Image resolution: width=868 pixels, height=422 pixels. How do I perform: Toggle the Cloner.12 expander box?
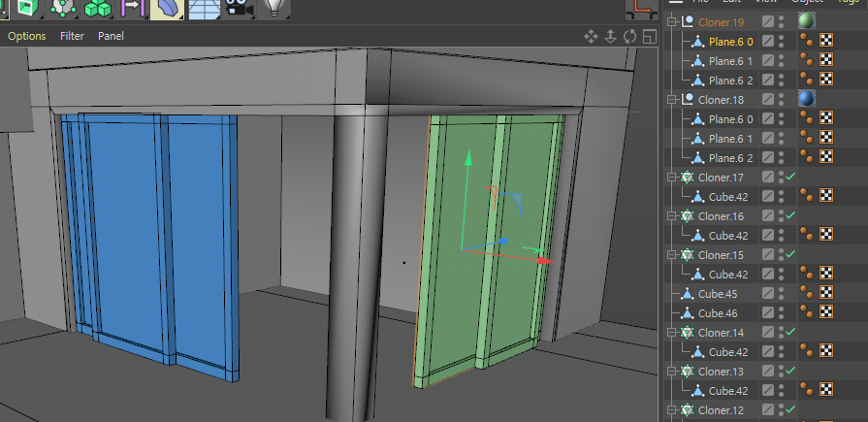(673, 409)
